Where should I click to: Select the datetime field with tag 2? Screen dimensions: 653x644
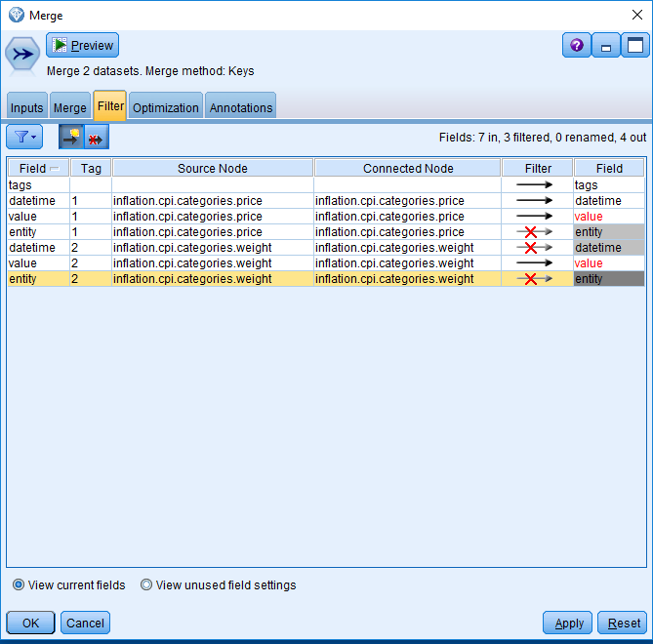pos(38,247)
